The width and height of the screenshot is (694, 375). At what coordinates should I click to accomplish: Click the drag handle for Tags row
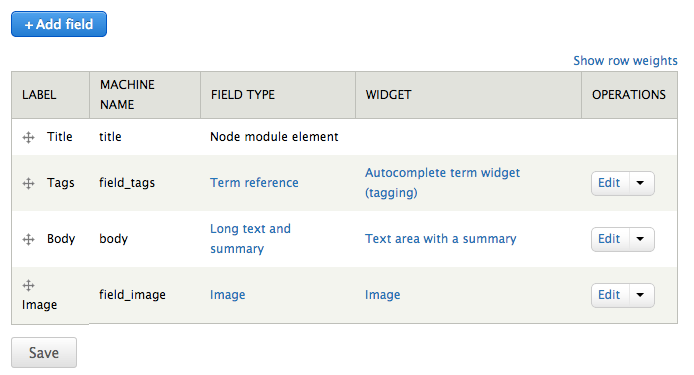pyautogui.click(x=28, y=183)
